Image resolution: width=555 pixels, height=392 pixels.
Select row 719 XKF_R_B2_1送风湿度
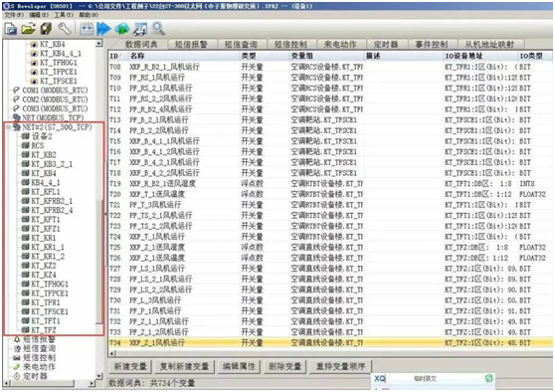coord(330,183)
